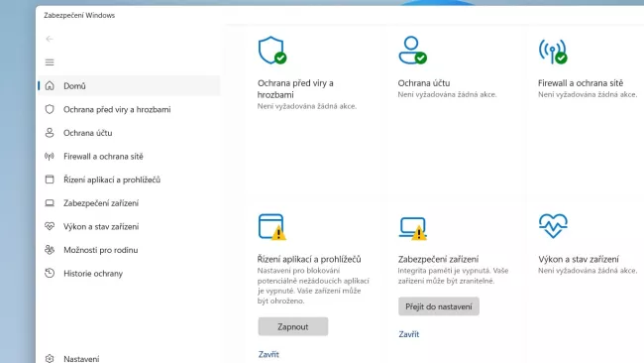This screenshot has height=363, width=644.
Task: Click Zavřít link under Přejít do nastavení
Action: 408,334
